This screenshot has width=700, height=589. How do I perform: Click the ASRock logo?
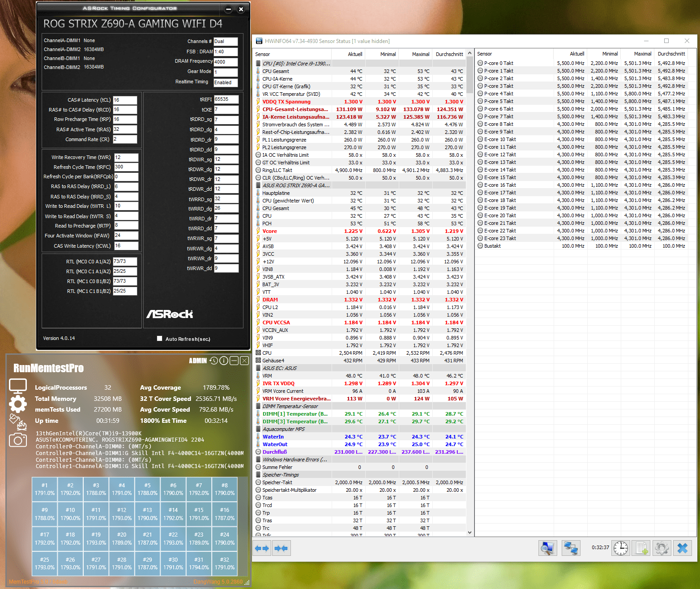pos(170,314)
